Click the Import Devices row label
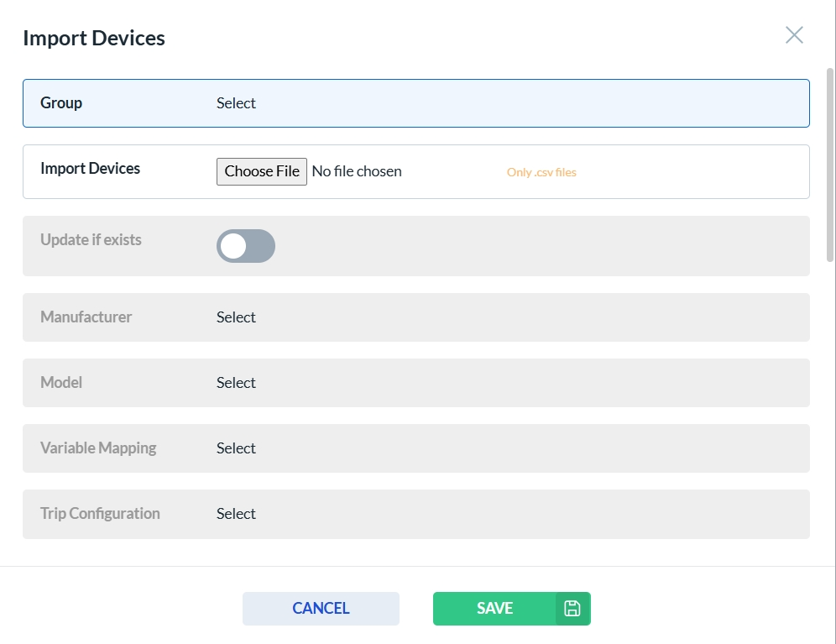The height and width of the screenshot is (644, 836). pos(90,169)
